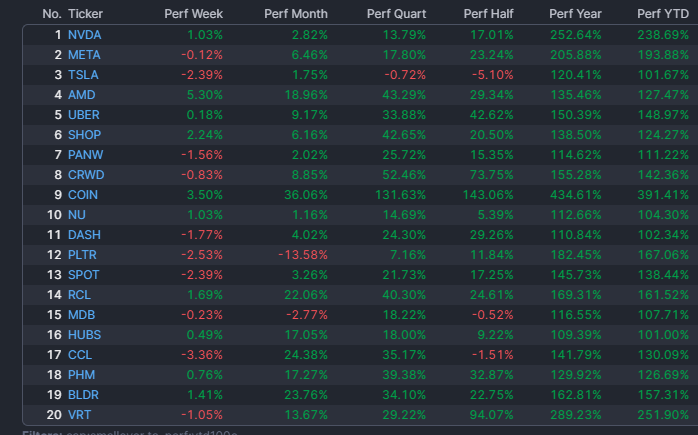Open the COIN ticker link
698x435 pixels.
pyautogui.click(x=83, y=195)
